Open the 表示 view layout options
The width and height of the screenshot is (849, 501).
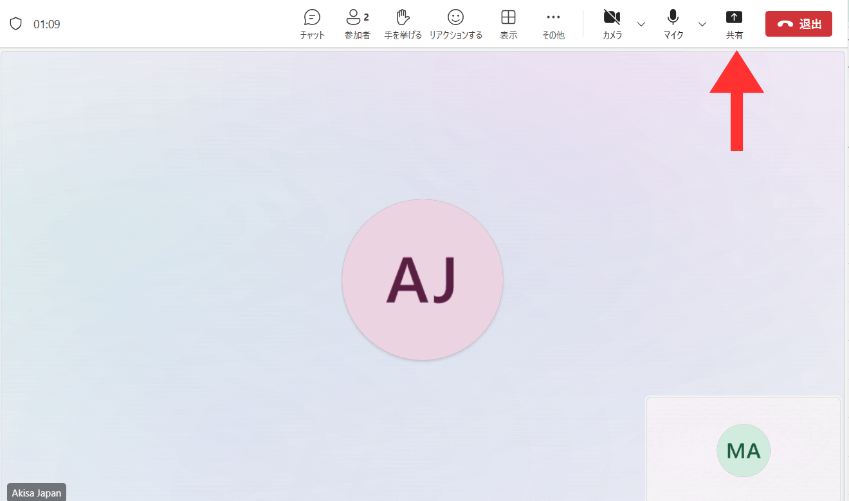point(508,24)
